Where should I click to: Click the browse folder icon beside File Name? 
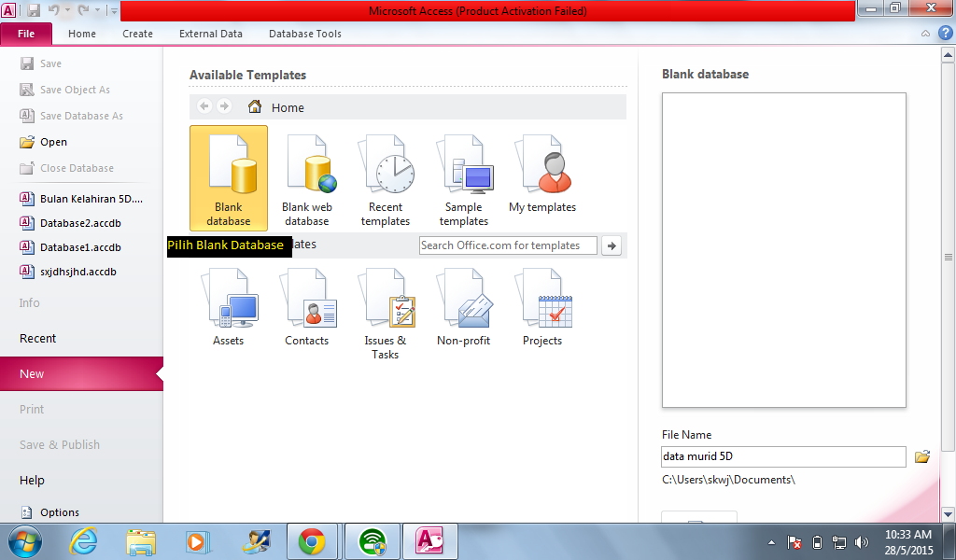click(921, 456)
